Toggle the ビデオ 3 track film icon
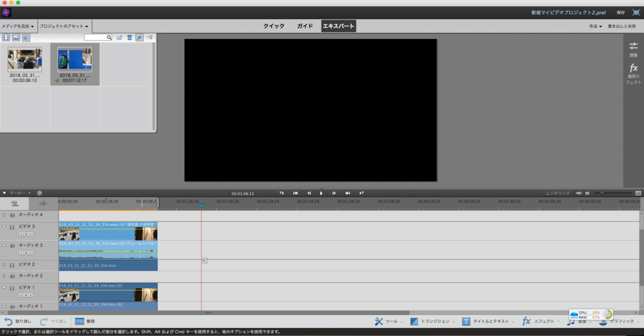 click(13, 227)
